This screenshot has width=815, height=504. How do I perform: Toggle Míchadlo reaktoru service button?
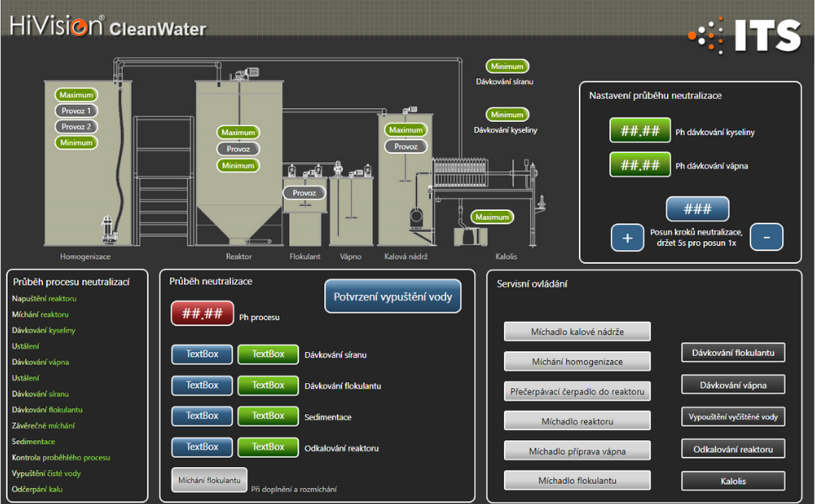coord(577,421)
